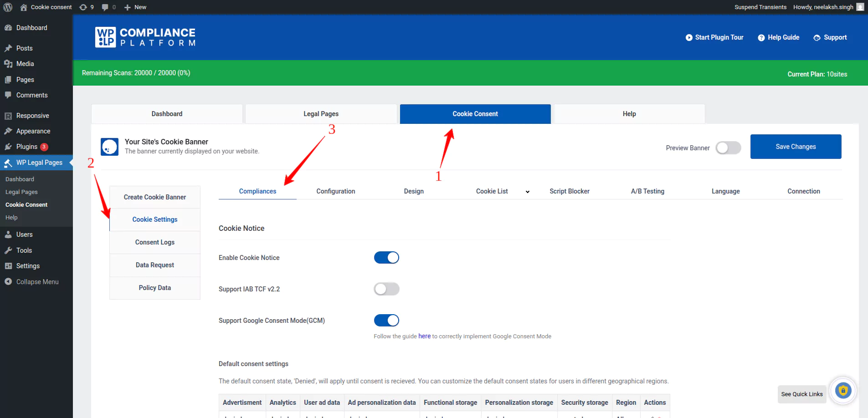Enable Support IAB TCF v2.2
This screenshot has height=418, width=868.
[386, 289]
